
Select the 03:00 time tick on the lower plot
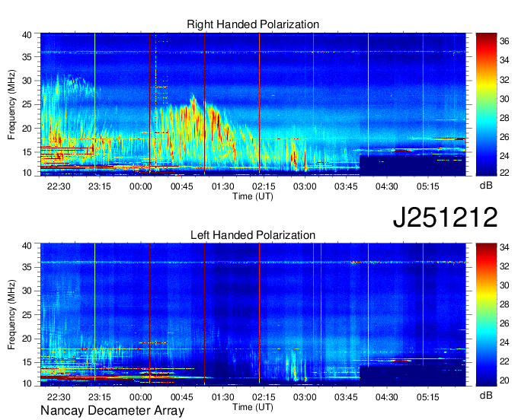click(x=305, y=396)
